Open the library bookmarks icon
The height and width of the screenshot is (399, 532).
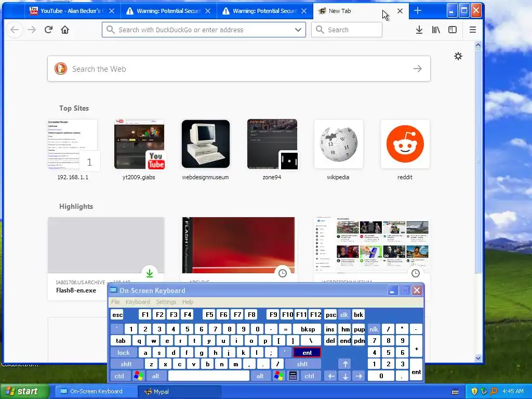click(436, 30)
